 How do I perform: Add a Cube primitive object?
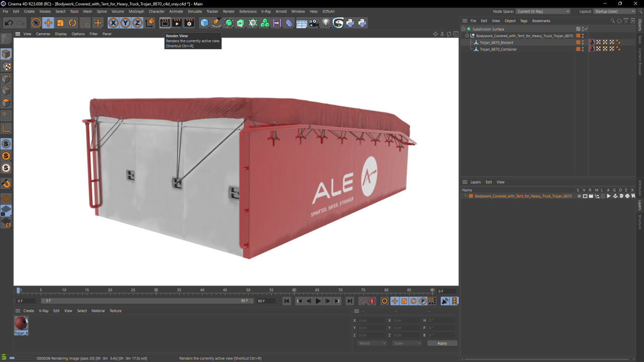(x=204, y=23)
